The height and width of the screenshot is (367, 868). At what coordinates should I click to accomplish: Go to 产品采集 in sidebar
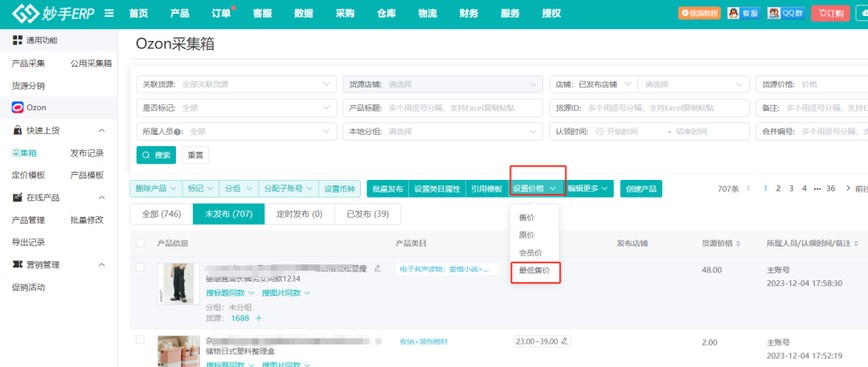(x=28, y=63)
